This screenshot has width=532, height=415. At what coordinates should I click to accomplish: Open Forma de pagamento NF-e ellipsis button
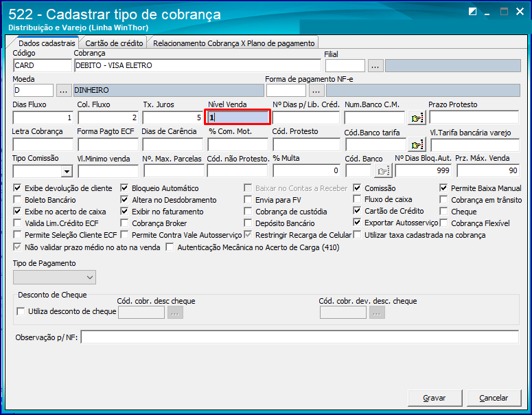[316, 90]
